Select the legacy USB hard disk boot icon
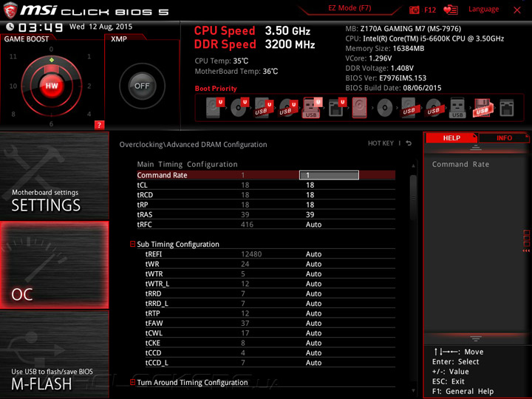This screenshot has width=532, height=399. coord(409,108)
